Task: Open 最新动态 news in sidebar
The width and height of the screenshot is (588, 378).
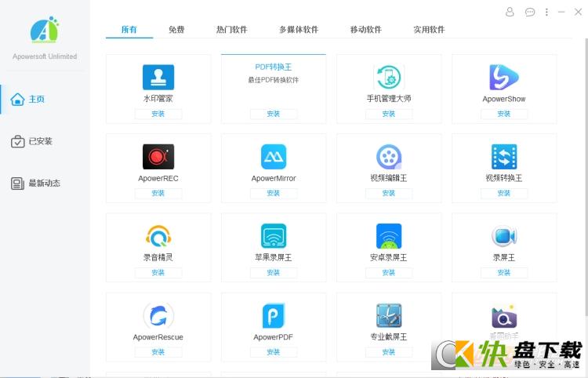Action: (35, 184)
